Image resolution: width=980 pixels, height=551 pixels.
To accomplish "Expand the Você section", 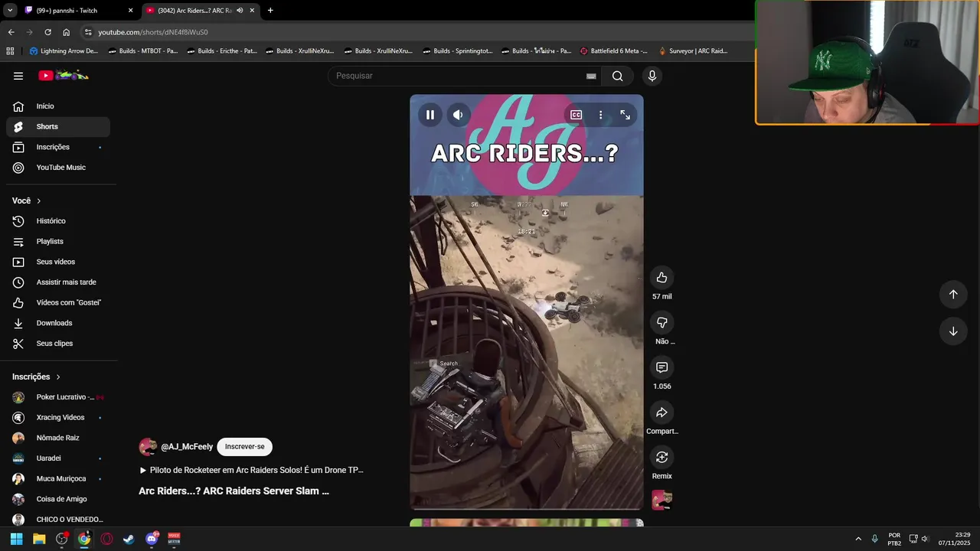I will 27,201.
